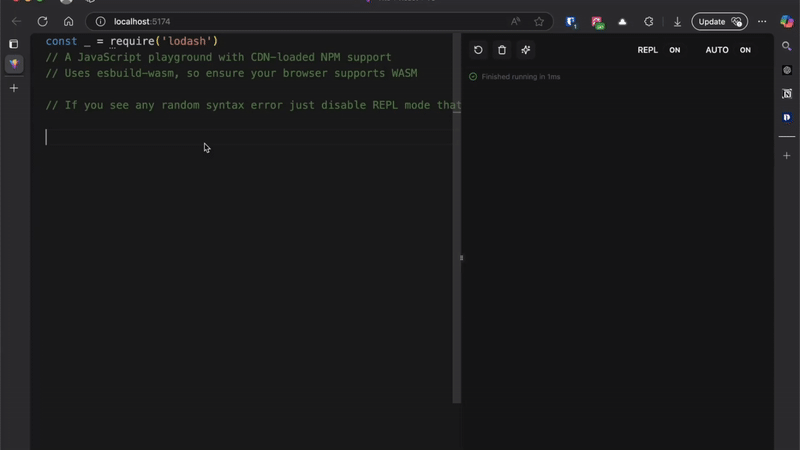Open the read aloud icon
This screenshot has width=800, height=450.
pos(515,21)
